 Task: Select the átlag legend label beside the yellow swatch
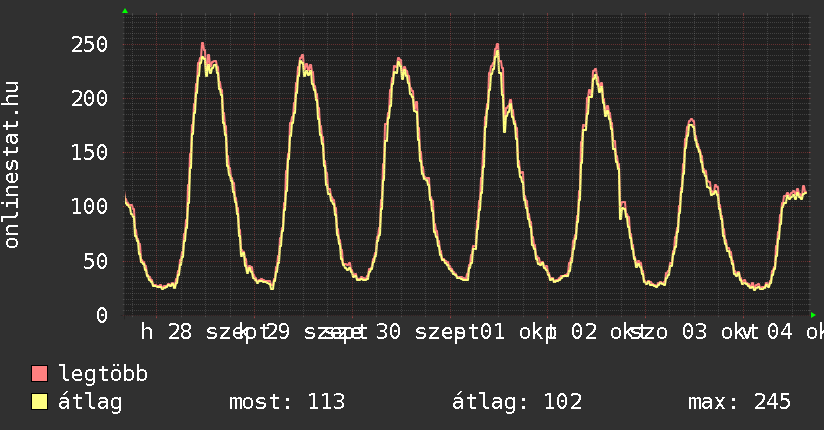tap(90, 402)
